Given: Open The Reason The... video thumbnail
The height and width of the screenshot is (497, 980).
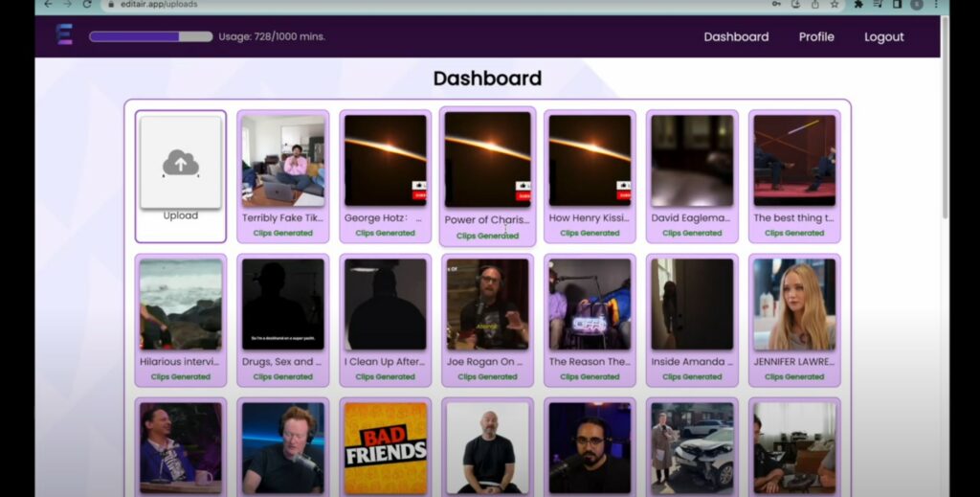Looking at the screenshot, I should (x=590, y=305).
